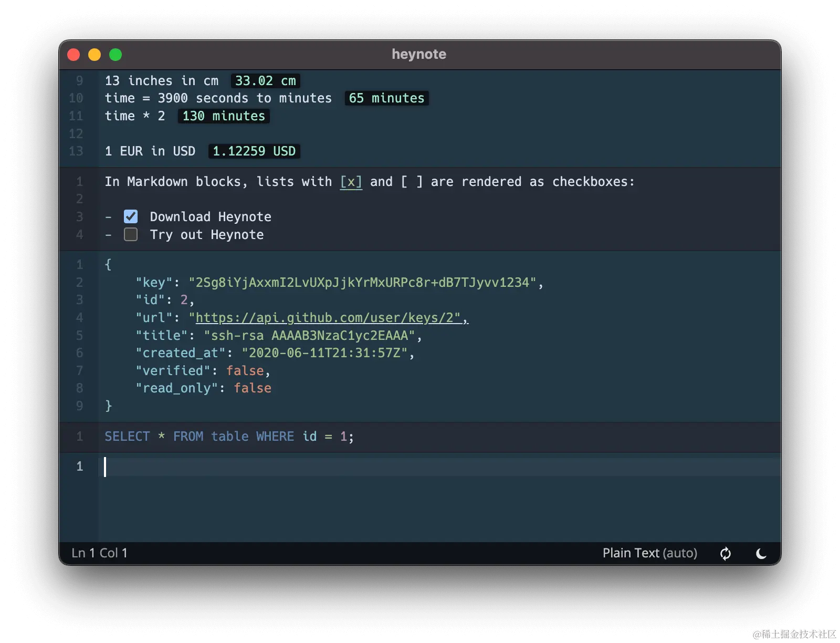
Task: Maximize heynote using the green button
Action: click(115, 55)
